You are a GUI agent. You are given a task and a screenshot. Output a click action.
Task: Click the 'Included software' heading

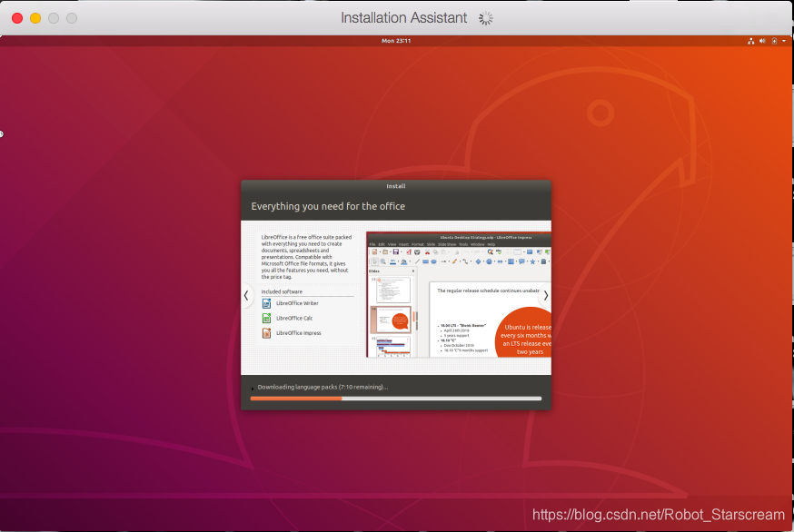[x=282, y=291]
